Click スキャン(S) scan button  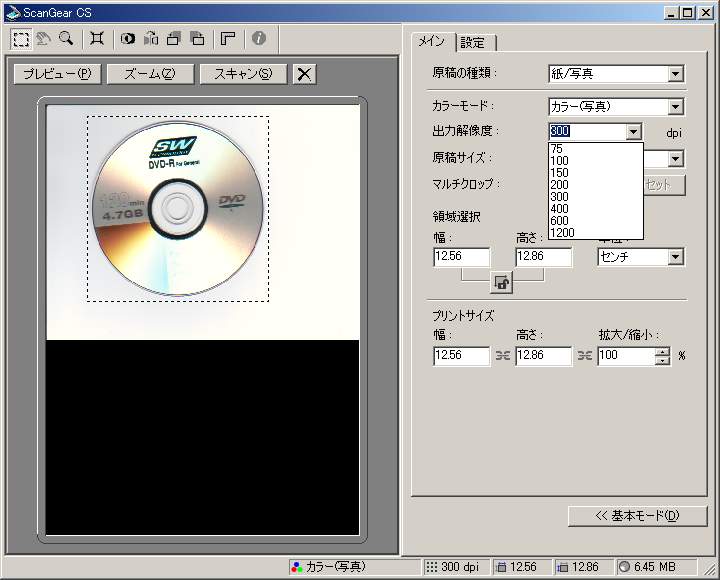[x=243, y=74]
